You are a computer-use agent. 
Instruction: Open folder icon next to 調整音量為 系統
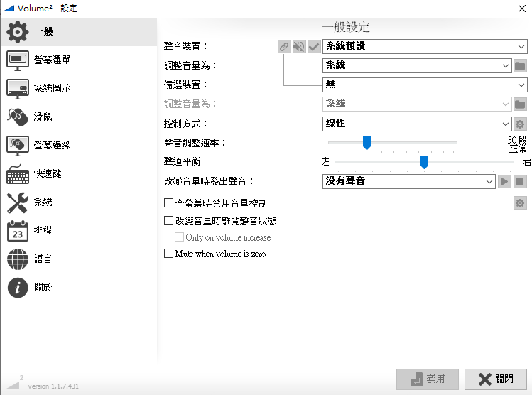coord(520,66)
